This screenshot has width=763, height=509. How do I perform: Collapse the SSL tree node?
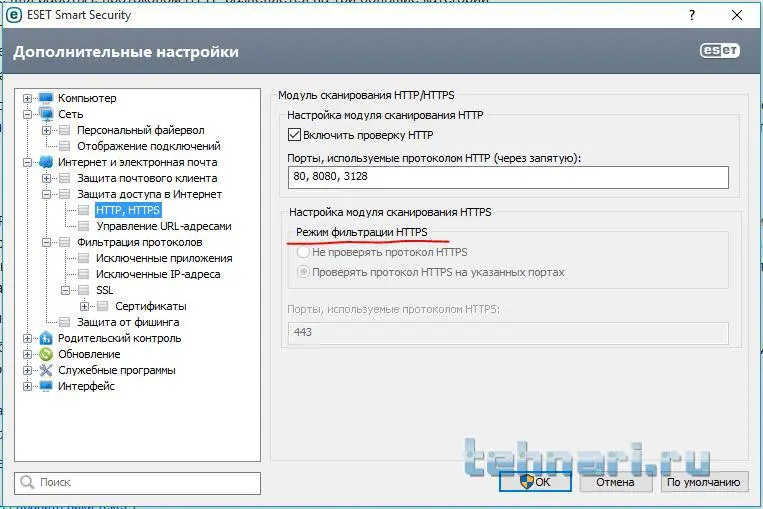(x=65, y=291)
